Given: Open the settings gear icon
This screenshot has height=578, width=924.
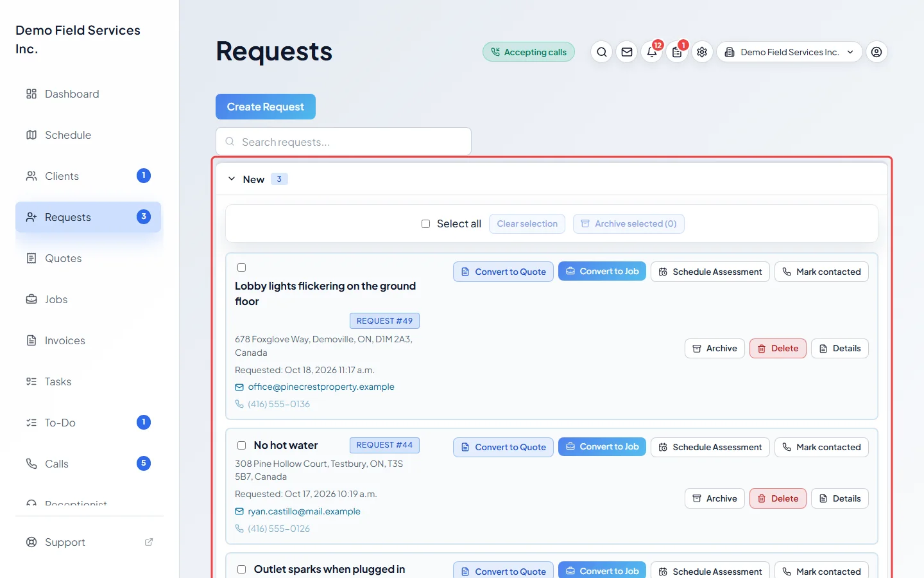Looking at the screenshot, I should [702, 52].
